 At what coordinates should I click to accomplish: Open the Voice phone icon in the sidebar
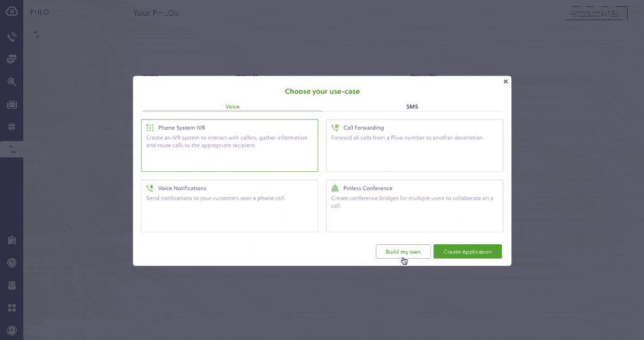coord(11,37)
